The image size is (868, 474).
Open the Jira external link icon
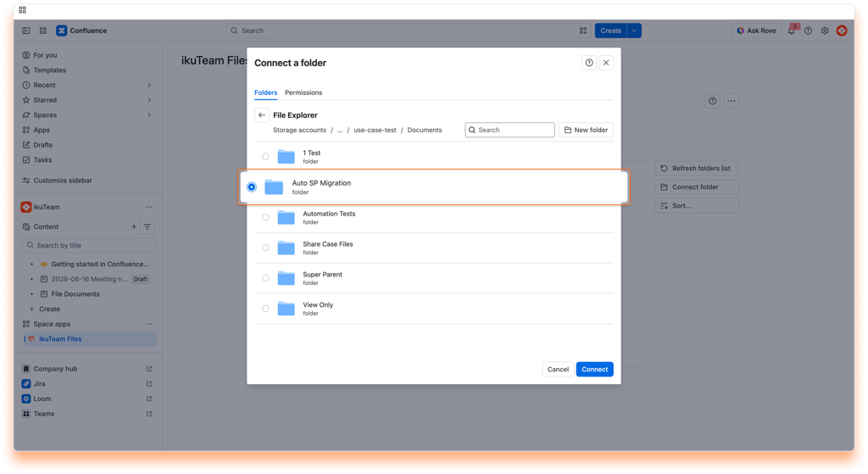coord(149,384)
